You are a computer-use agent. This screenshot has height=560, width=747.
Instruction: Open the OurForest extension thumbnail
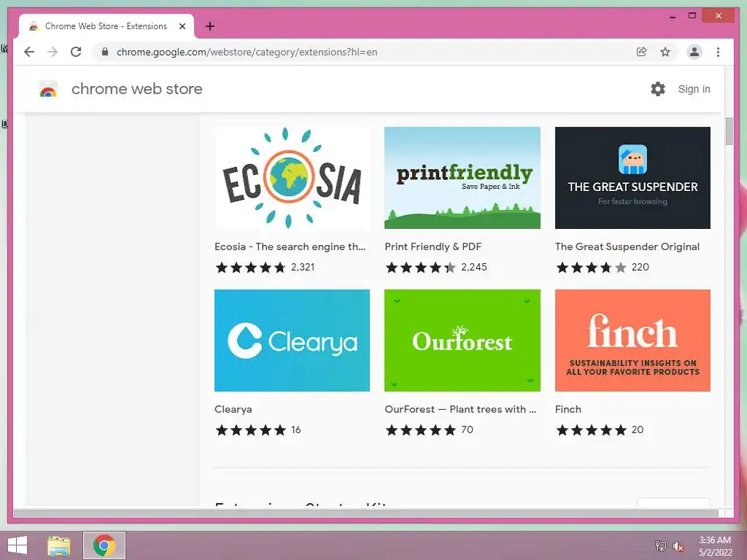click(x=462, y=341)
